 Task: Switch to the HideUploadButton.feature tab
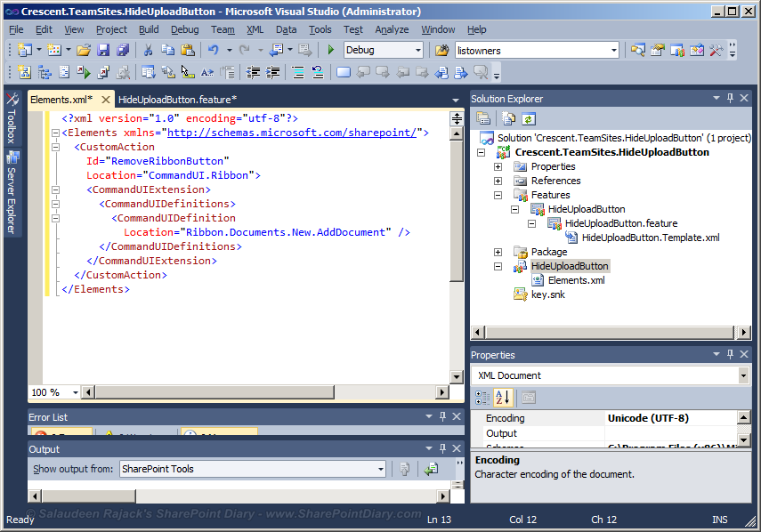pos(178,100)
